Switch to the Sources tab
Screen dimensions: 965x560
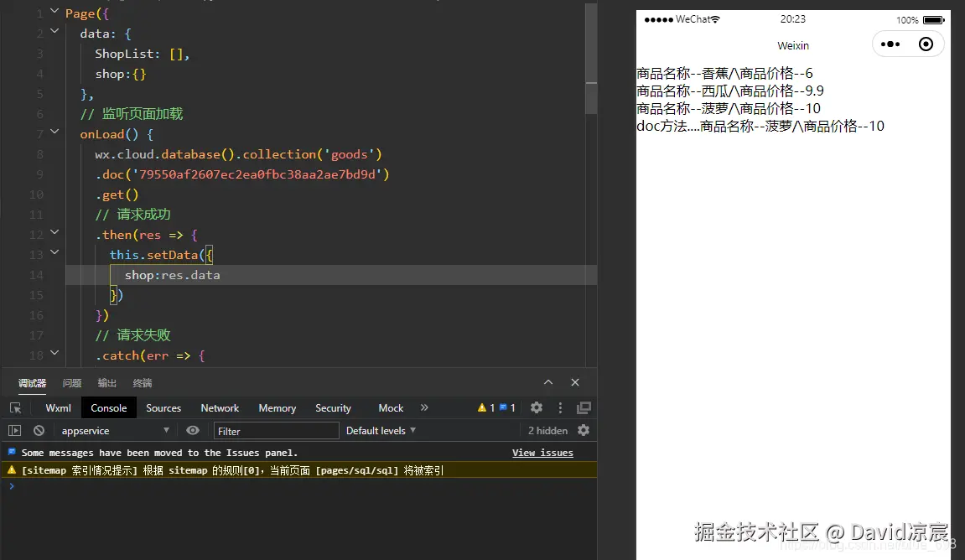163,408
